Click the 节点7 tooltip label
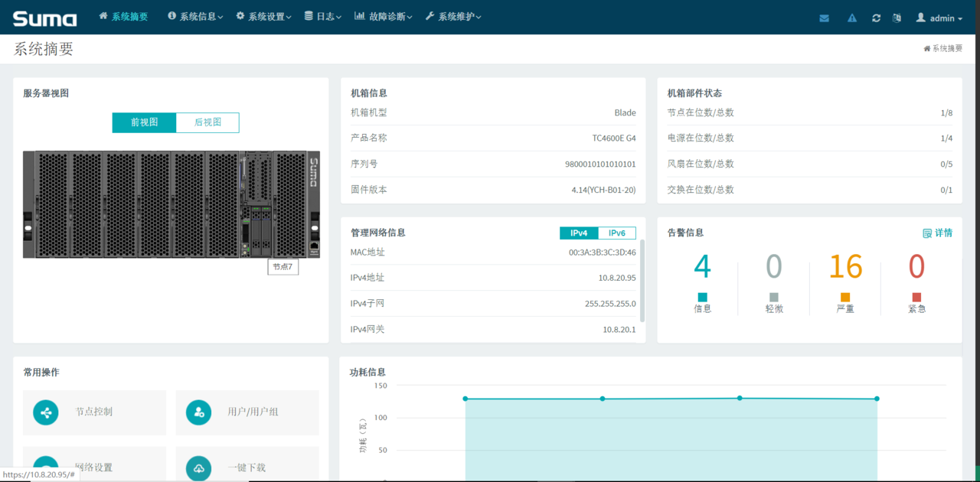Viewport: 980px width, 482px height. 283,267
